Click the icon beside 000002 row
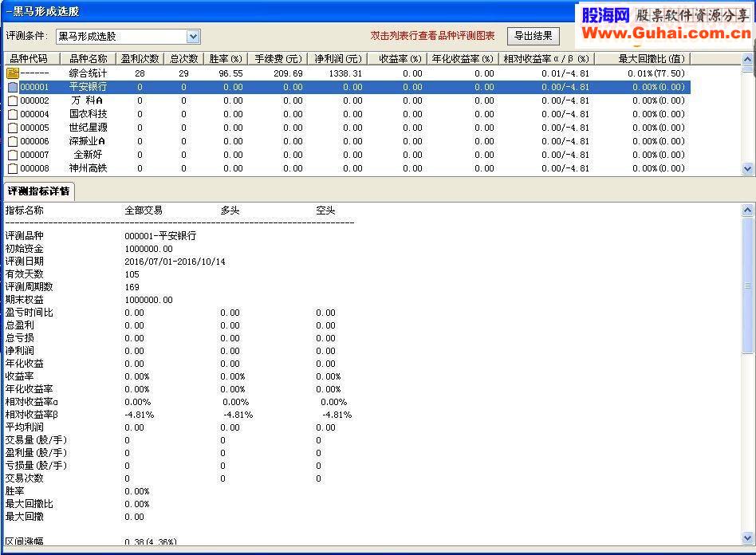 (x=13, y=100)
